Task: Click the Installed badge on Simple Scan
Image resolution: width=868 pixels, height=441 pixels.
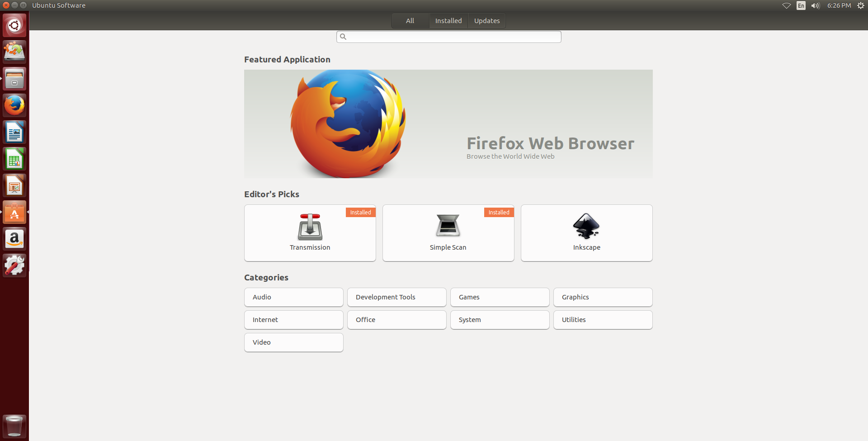Action: [x=499, y=213]
